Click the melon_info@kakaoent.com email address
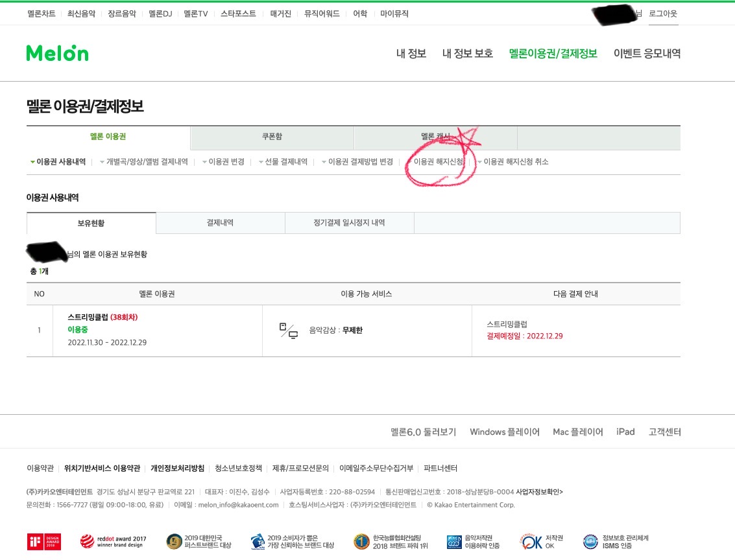The width and height of the screenshot is (735, 560). click(x=238, y=505)
